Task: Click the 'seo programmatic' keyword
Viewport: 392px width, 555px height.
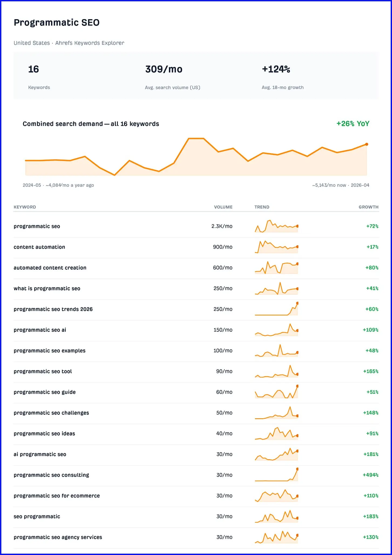Action: pyautogui.click(x=37, y=516)
